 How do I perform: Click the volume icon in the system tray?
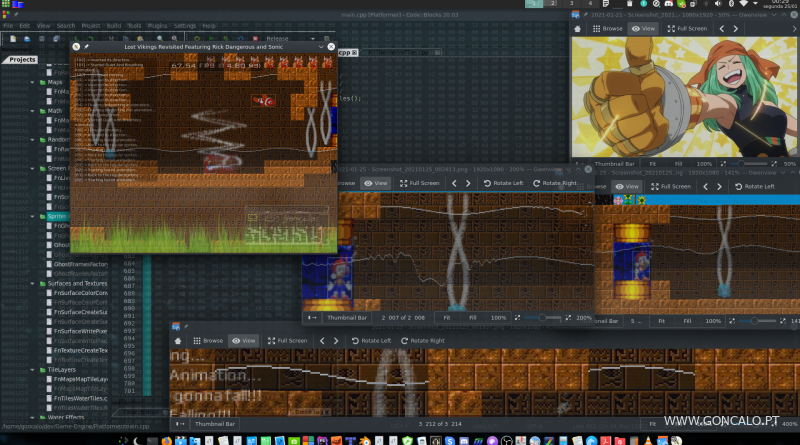coord(718,4)
